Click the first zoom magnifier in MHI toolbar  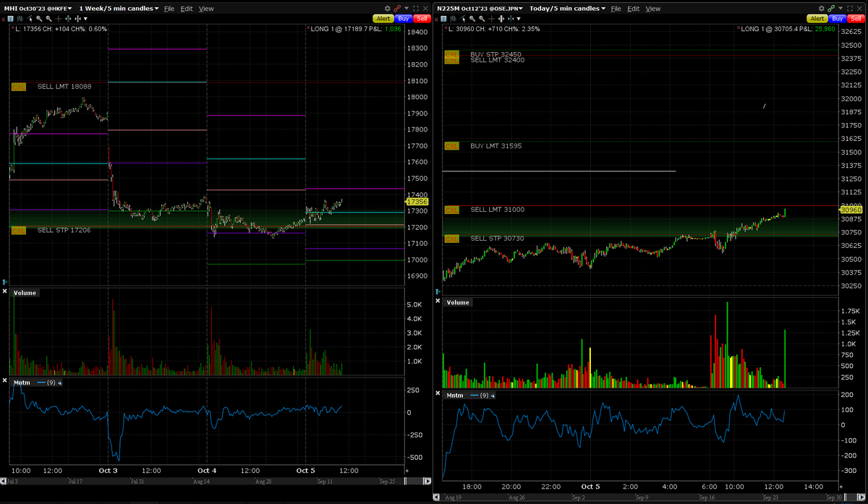click(x=38, y=18)
